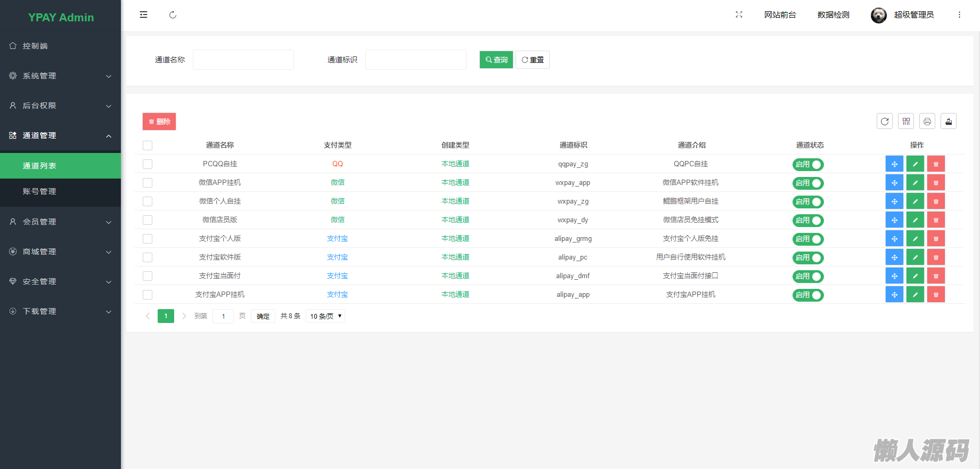Check the checkbox for 支付宝个人版 row
Image resolution: width=980 pixels, height=469 pixels.
(x=148, y=239)
